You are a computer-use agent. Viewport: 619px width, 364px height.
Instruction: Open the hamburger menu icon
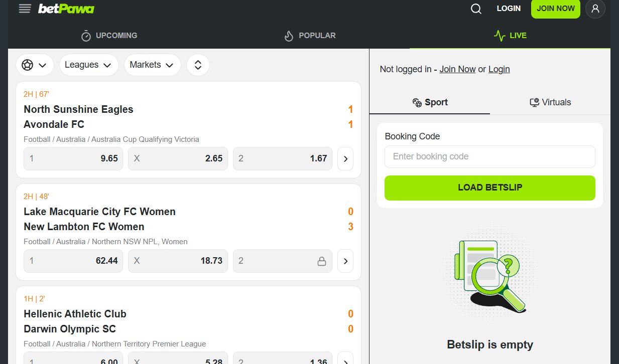coord(25,9)
